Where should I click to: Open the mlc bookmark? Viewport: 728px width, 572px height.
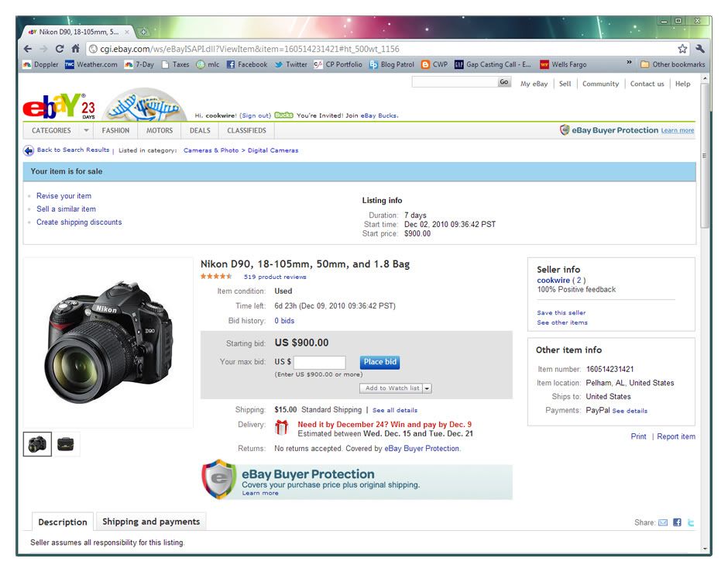208,64
